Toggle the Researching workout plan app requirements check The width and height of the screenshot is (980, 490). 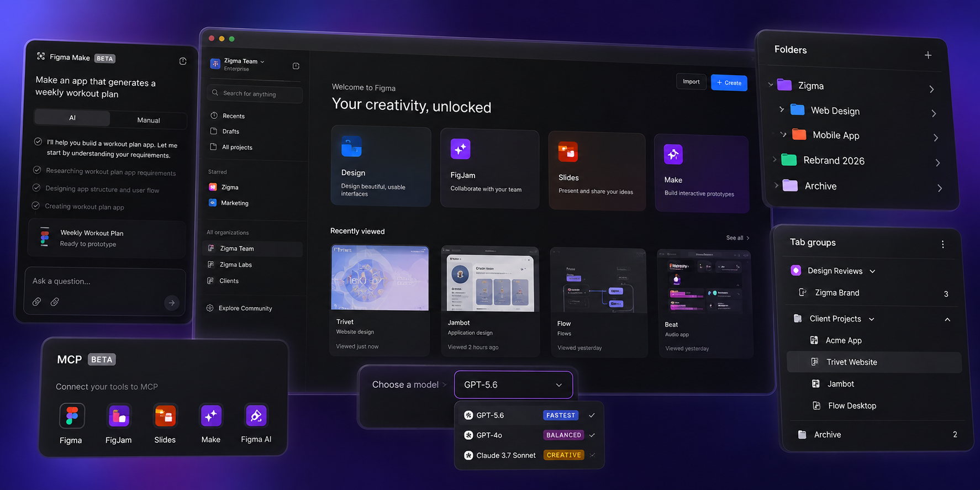pyautogui.click(x=37, y=170)
